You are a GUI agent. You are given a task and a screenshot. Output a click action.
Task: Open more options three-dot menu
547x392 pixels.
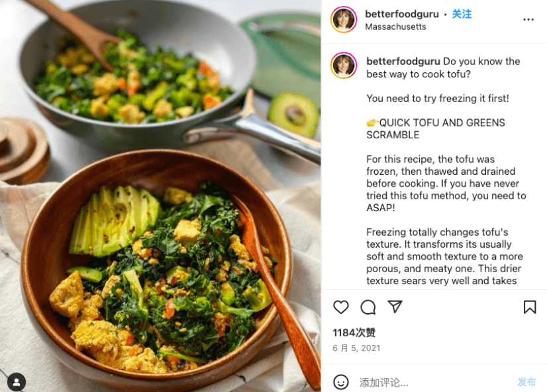(528, 19)
